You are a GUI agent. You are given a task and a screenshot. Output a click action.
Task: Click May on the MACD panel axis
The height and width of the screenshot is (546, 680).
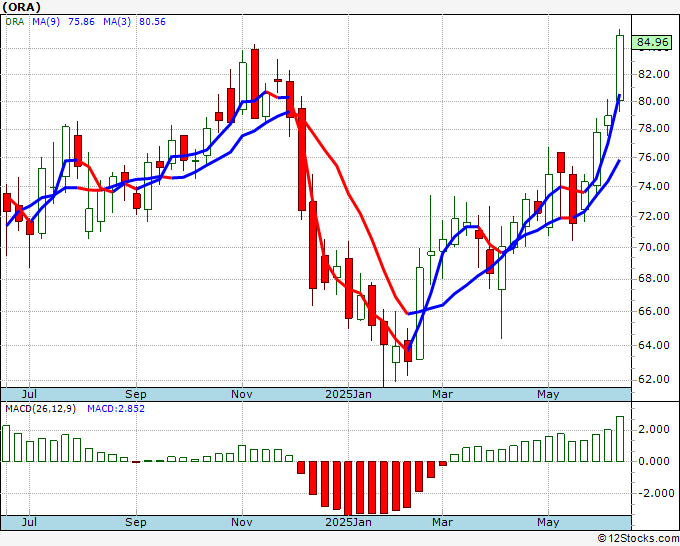click(x=548, y=522)
